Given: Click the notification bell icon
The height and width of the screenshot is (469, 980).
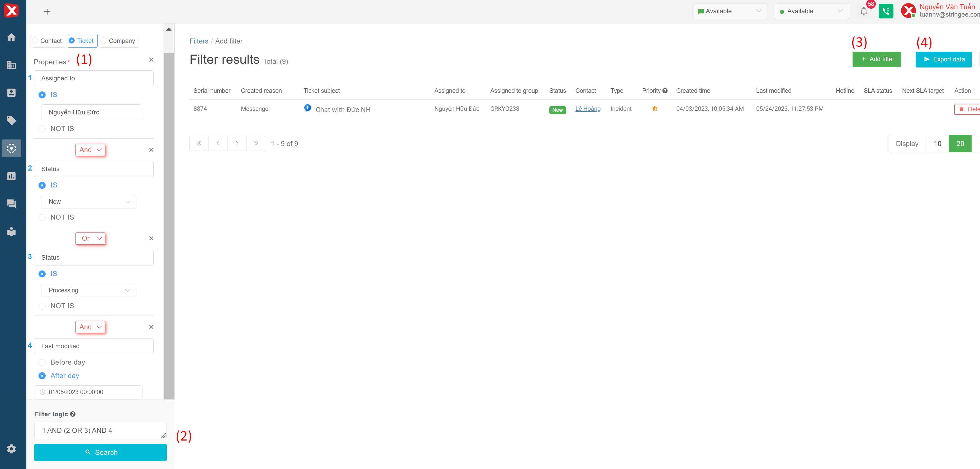Looking at the screenshot, I should pos(864,11).
